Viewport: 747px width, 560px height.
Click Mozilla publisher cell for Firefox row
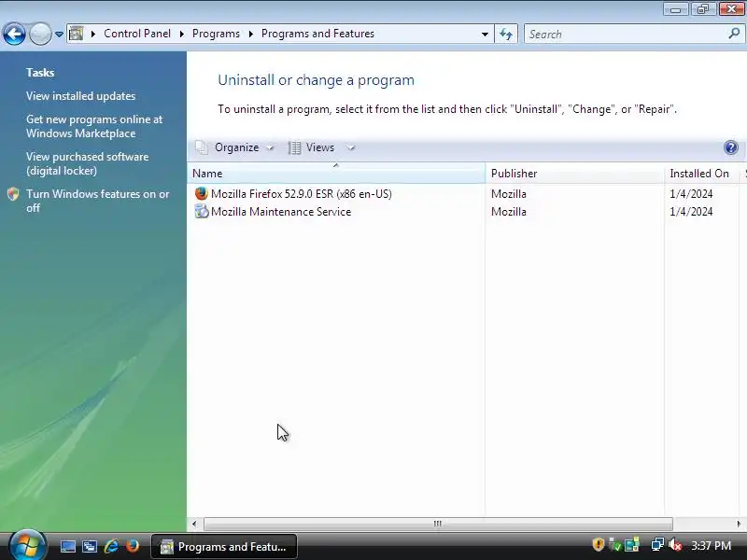[x=509, y=194]
